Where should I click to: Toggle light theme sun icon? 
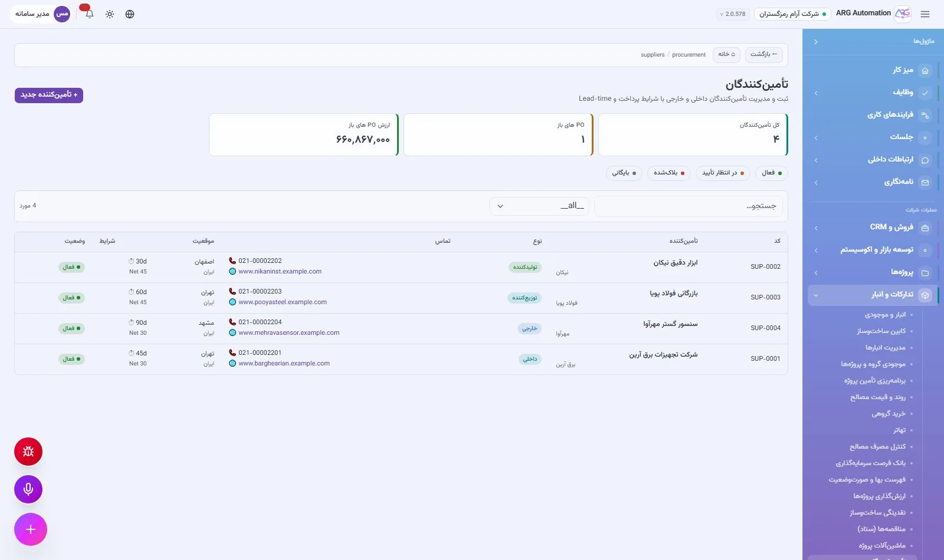tap(110, 14)
